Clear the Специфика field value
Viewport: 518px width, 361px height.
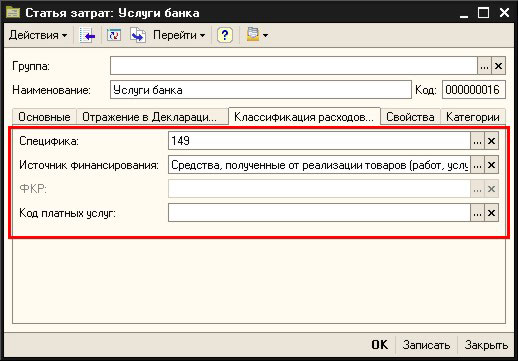coord(491,141)
